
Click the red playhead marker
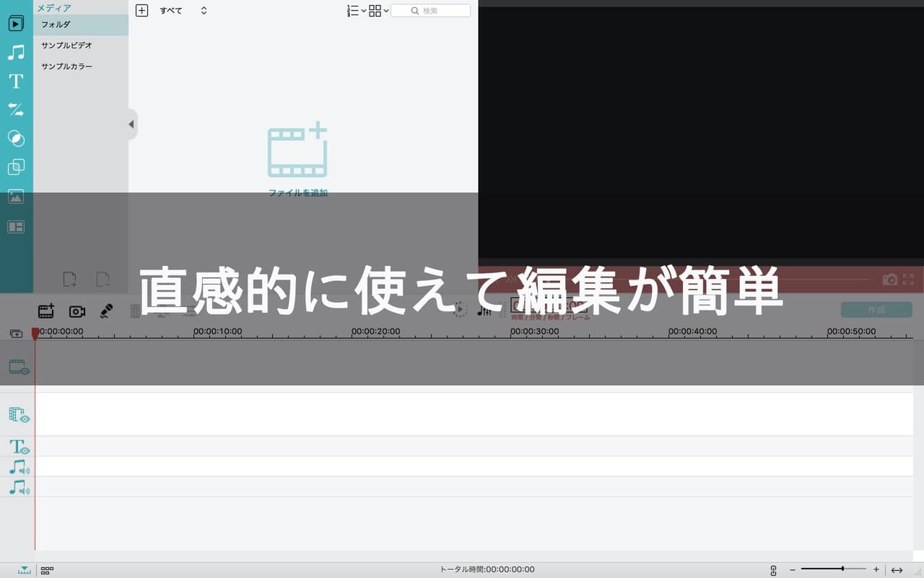point(35,335)
